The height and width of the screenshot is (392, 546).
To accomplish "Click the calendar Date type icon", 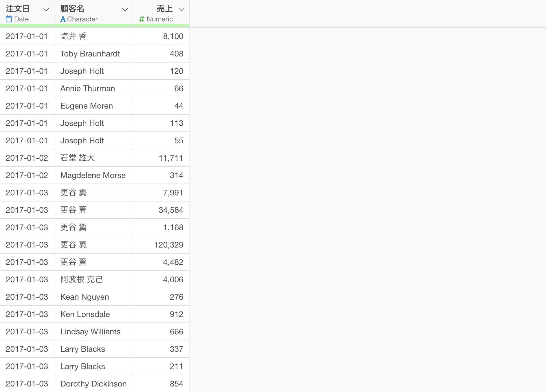I will (x=9, y=19).
